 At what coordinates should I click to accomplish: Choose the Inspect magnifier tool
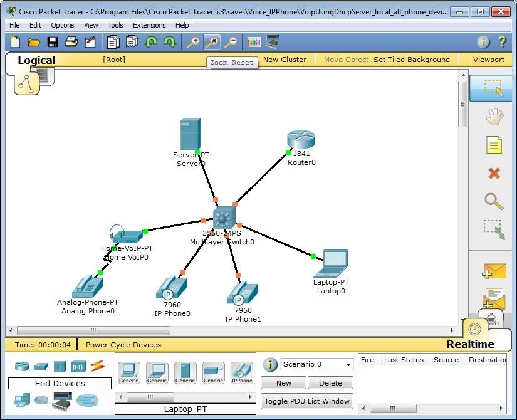coord(494,201)
